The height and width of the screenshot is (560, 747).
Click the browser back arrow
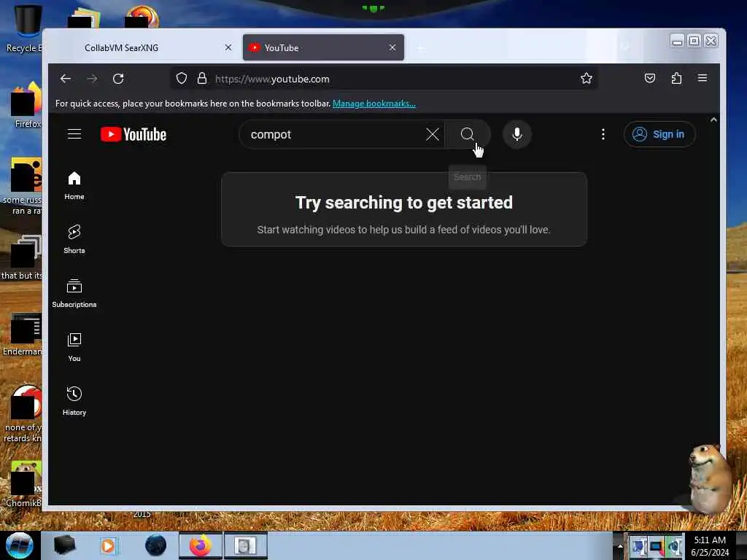[66, 79]
